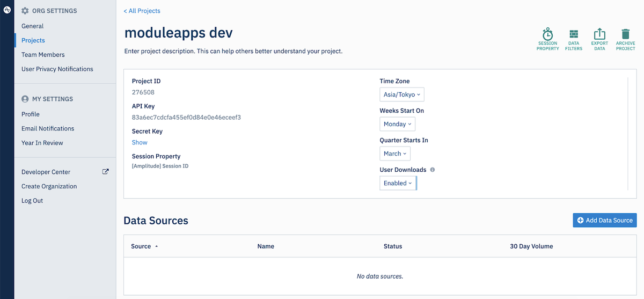The width and height of the screenshot is (644, 299).
Task: Click the Name column header
Action: [x=266, y=246]
